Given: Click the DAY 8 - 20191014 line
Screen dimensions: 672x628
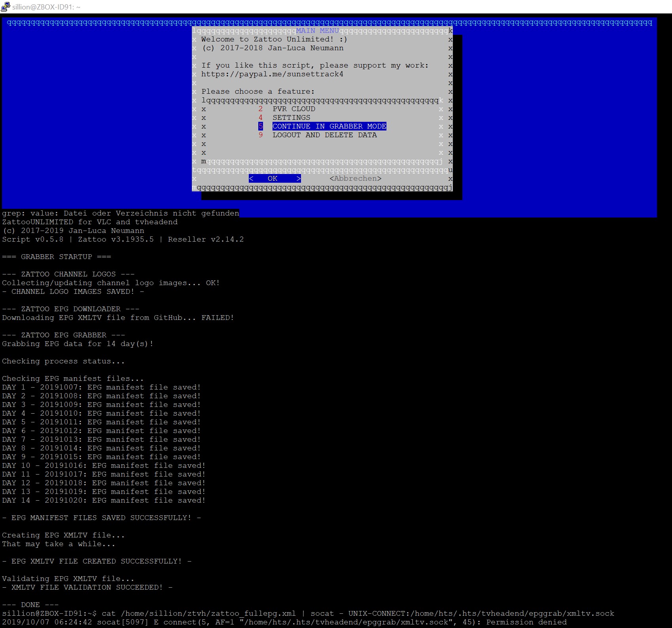Looking at the screenshot, I should [101, 448].
